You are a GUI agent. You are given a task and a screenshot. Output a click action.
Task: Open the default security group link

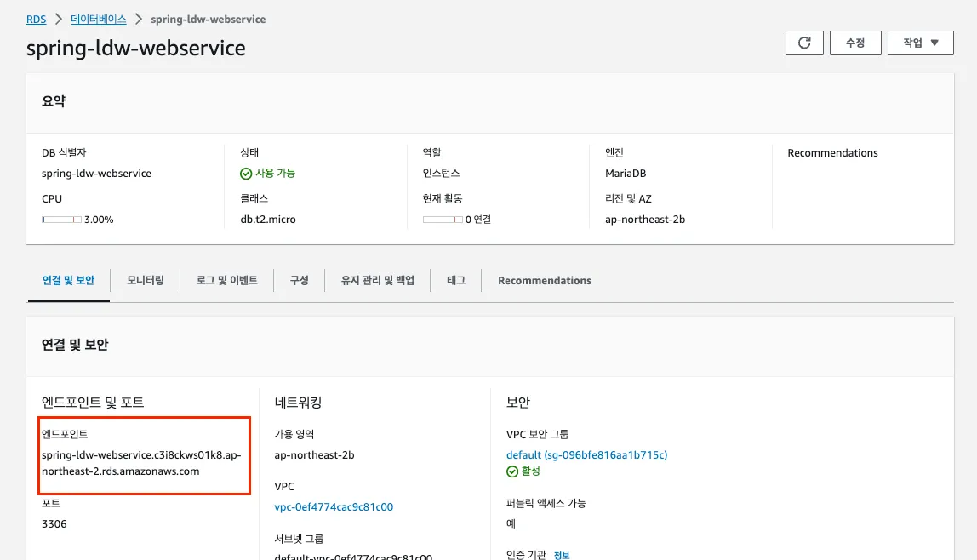(x=586, y=455)
